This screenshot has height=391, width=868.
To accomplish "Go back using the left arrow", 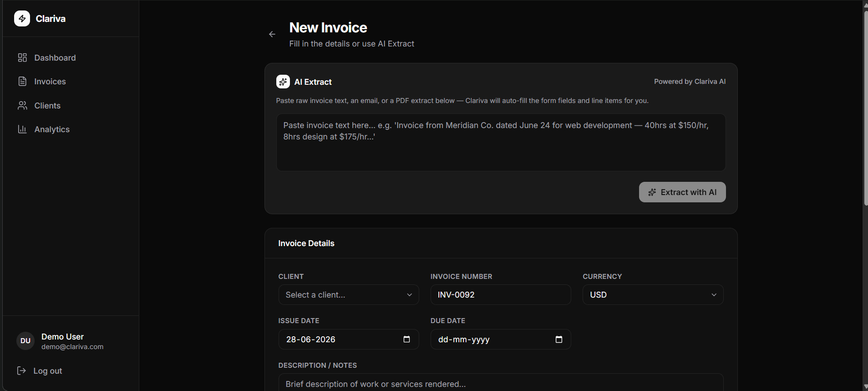I will [x=272, y=34].
